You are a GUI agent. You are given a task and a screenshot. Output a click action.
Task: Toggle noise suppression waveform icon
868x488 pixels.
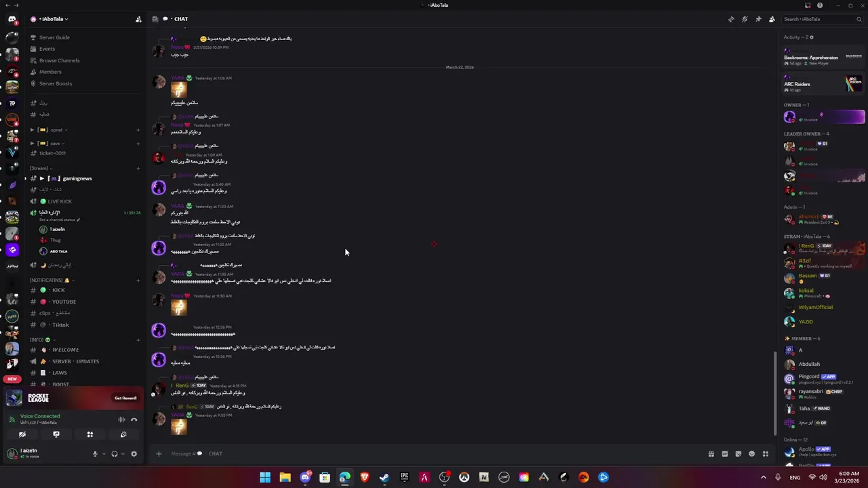click(x=122, y=420)
